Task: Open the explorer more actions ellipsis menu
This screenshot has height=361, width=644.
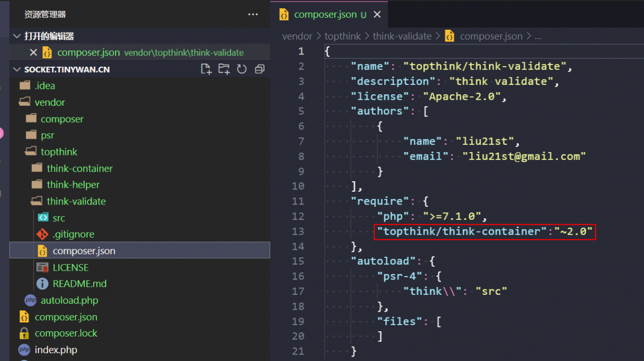Action: (253, 14)
